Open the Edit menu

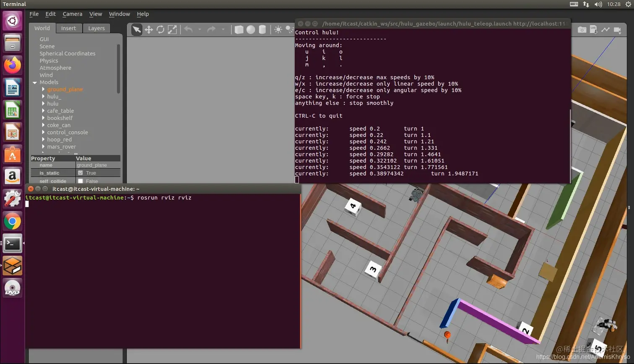pos(50,14)
